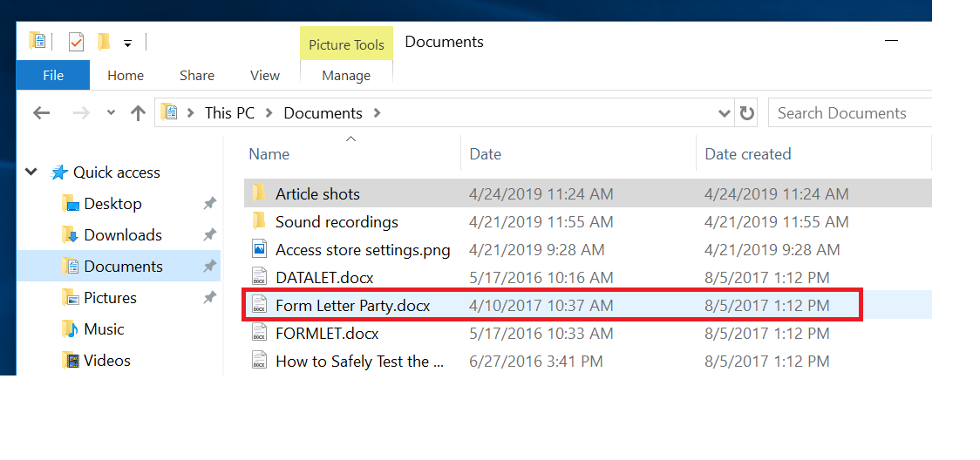Viewport: 980px width, 460px height.
Task: Click the FORMLET.docx document icon
Action: tap(259, 333)
